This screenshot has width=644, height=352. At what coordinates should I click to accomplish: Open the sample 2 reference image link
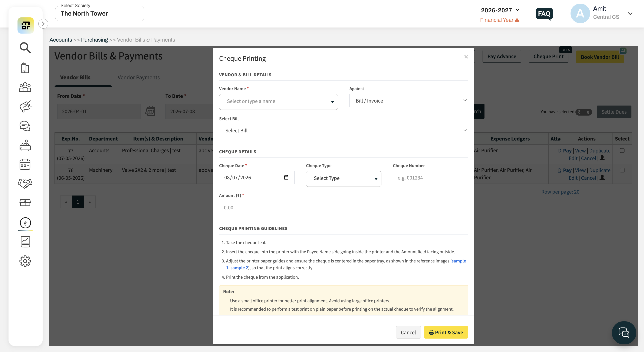(239, 268)
